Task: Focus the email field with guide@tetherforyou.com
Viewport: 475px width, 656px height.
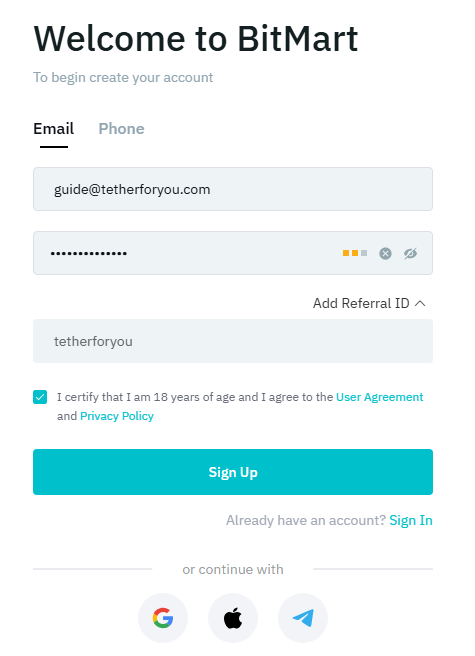Action: (x=233, y=189)
